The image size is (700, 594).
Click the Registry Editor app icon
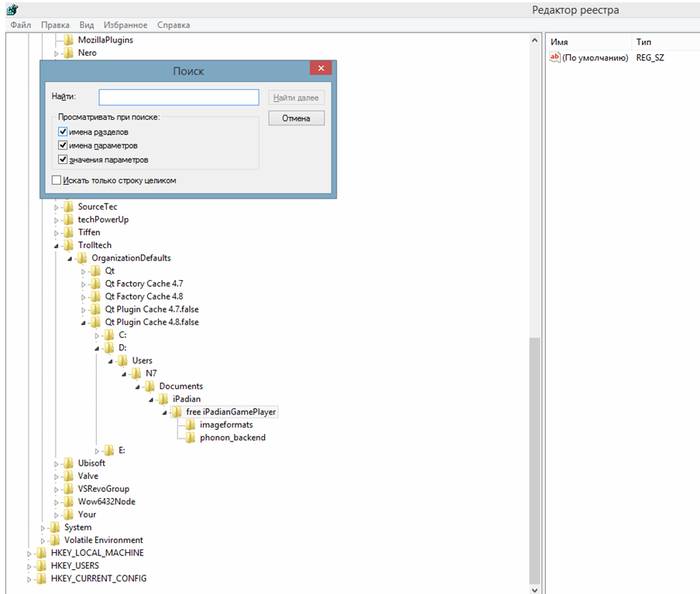pos(11,10)
